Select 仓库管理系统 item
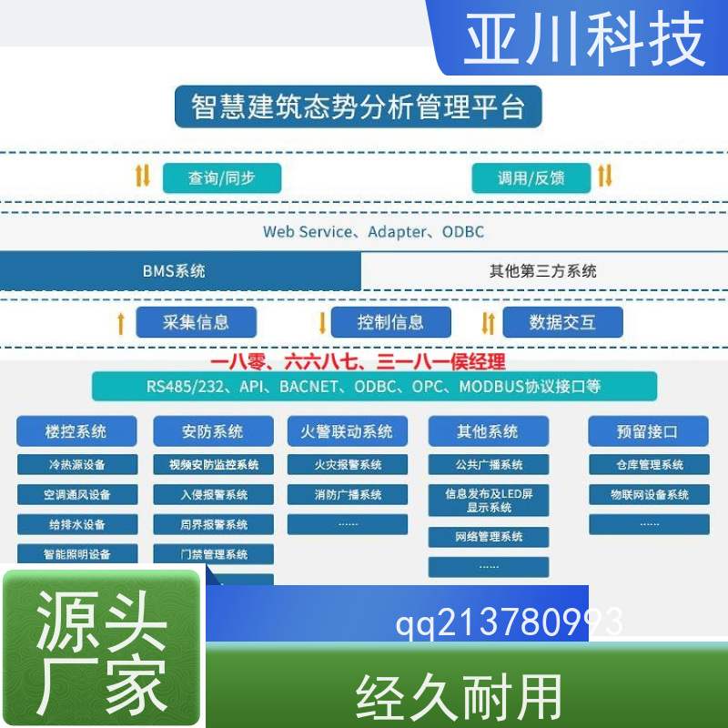The height and width of the screenshot is (728, 728). [x=649, y=464]
